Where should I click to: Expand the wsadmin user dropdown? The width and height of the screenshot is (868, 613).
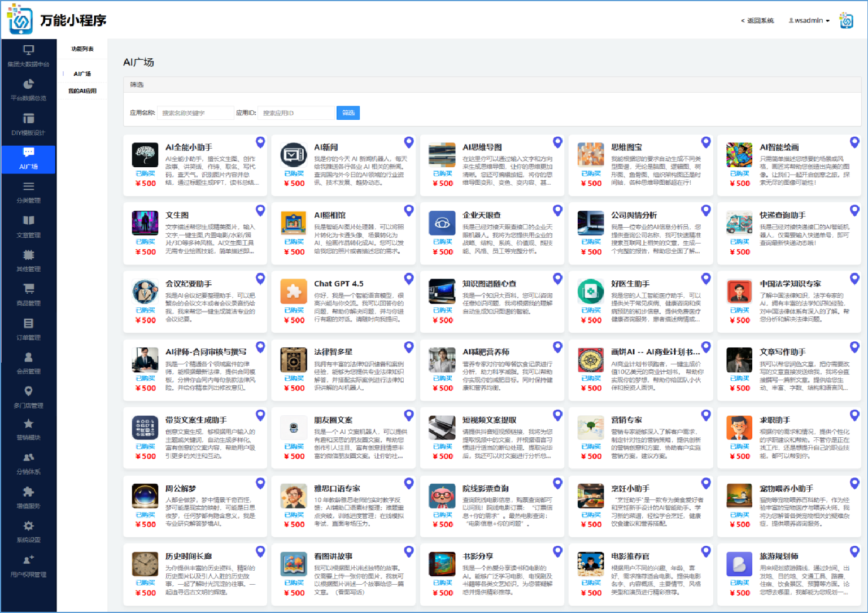pyautogui.click(x=809, y=20)
